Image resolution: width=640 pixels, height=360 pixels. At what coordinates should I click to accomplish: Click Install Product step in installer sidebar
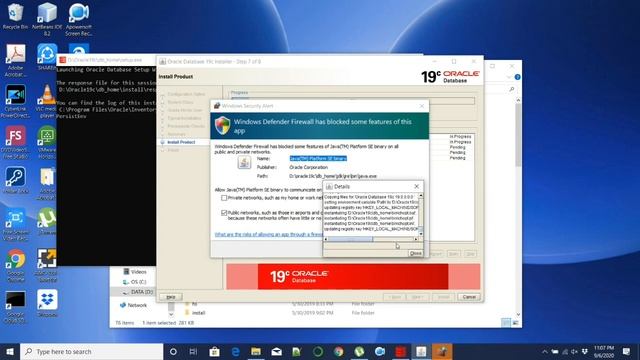point(181,142)
